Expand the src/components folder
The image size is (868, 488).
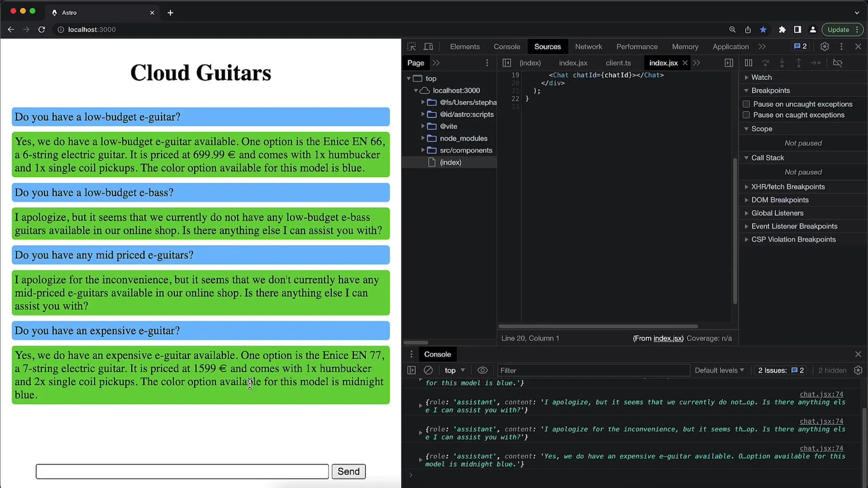pyautogui.click(x=423, y=150)
